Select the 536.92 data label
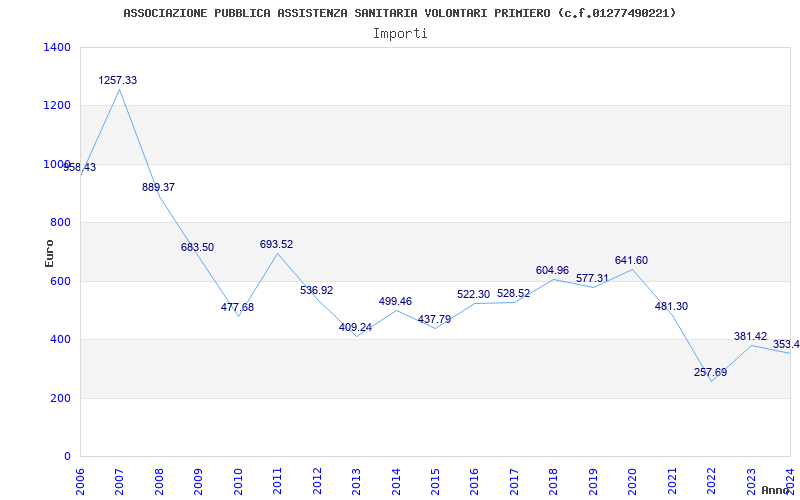 click(x=316, y=290)
